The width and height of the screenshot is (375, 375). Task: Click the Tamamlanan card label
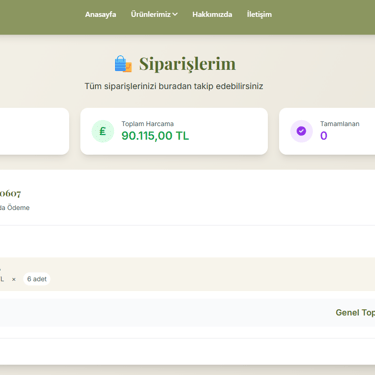(340, 124)
